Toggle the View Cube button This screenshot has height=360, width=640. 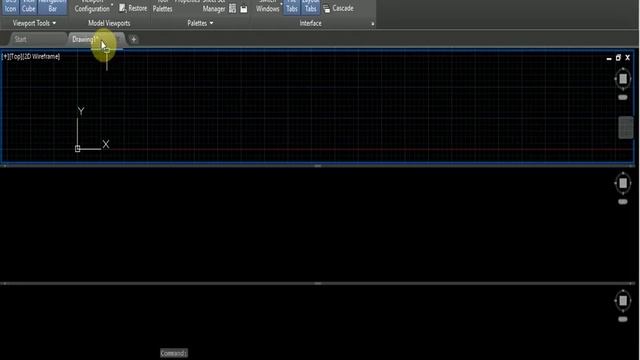coord(28,7)
